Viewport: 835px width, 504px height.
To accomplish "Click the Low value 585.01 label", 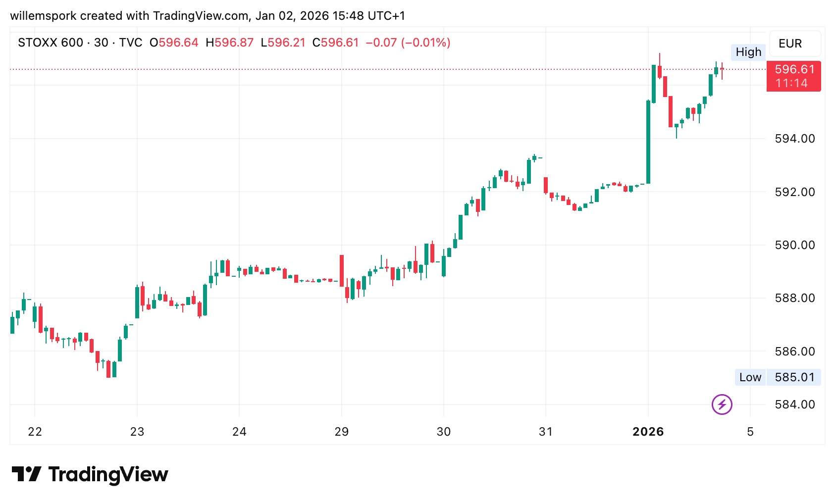I will pyautogui.click(x=794, y=377).
